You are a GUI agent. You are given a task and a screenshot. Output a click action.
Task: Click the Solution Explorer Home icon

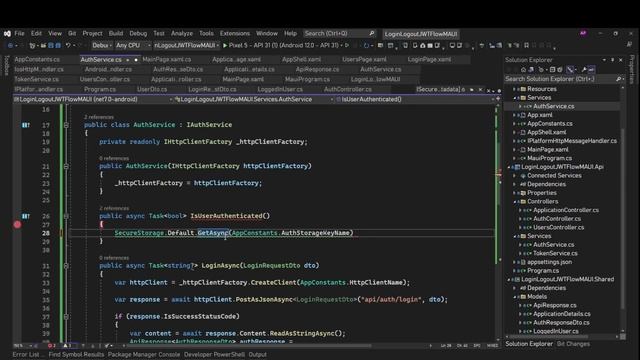(523, 70)
